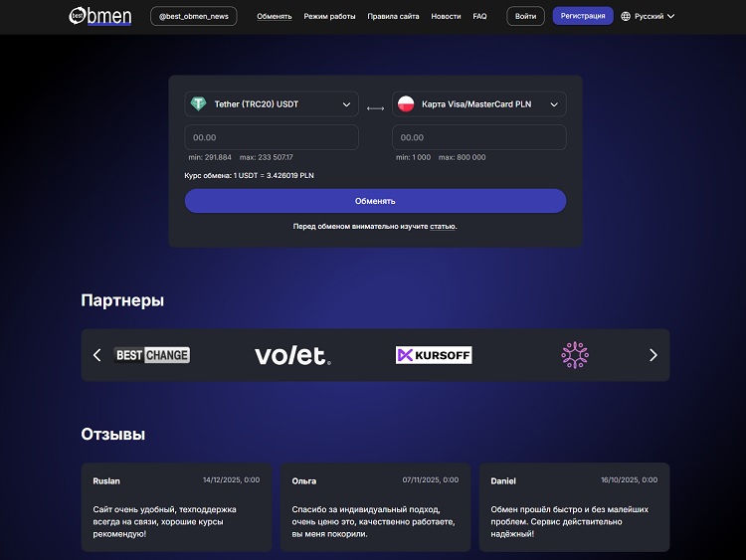Click the Tether USDT coin icon
The image size is (746, 560).
[198, 103]
